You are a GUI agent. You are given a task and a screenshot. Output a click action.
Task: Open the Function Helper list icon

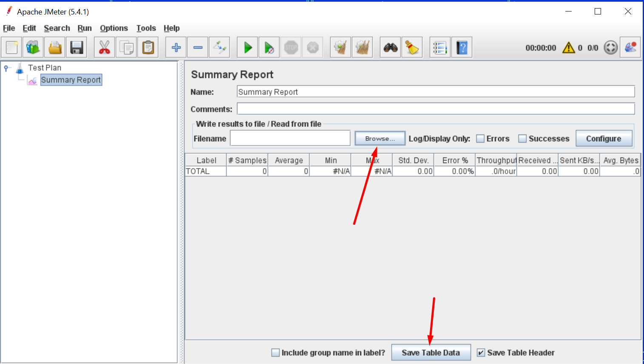click(440, 47)
